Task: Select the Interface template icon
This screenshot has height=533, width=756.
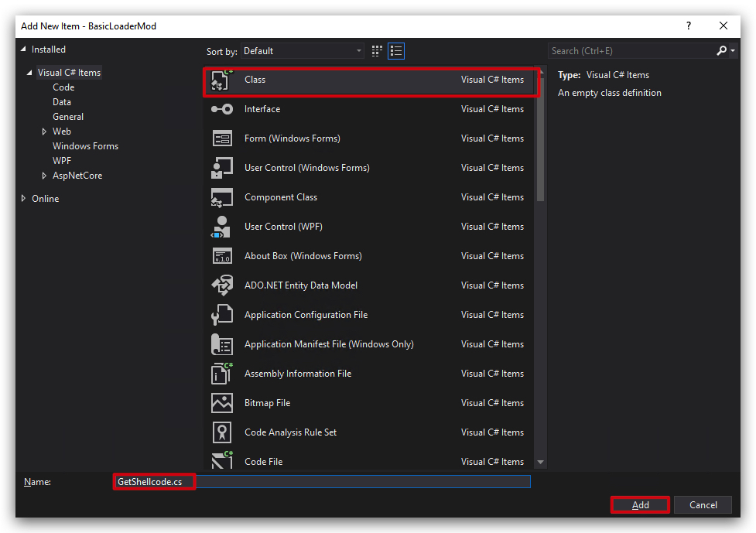Action: coord(222,109)
